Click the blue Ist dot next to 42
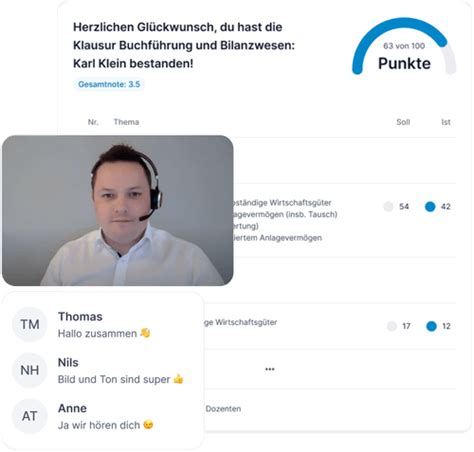474x452 pixels. [x=430, y=207]
